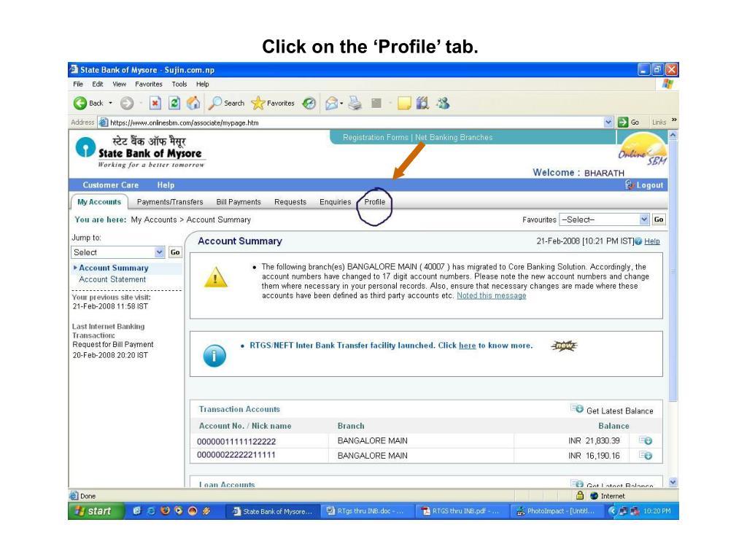Expand hidden system tray icons arrow
Viewport: 747px width, 560px height.
(x=613, y=511)
